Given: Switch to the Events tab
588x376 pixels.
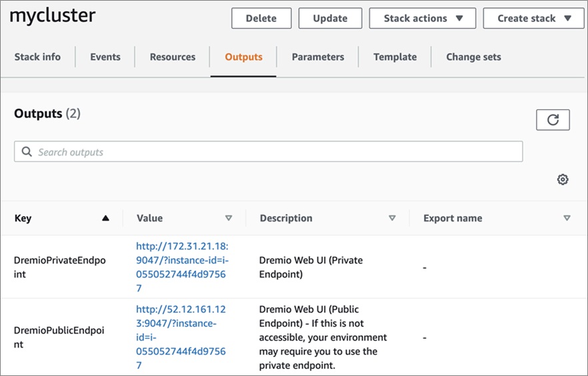Looking at the screenshot, I should (x=105, y=57).
